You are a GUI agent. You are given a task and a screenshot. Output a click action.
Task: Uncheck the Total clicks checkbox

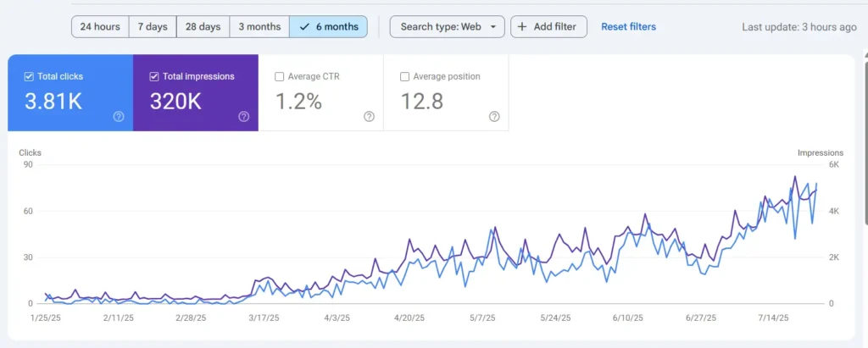coord(29,76)
